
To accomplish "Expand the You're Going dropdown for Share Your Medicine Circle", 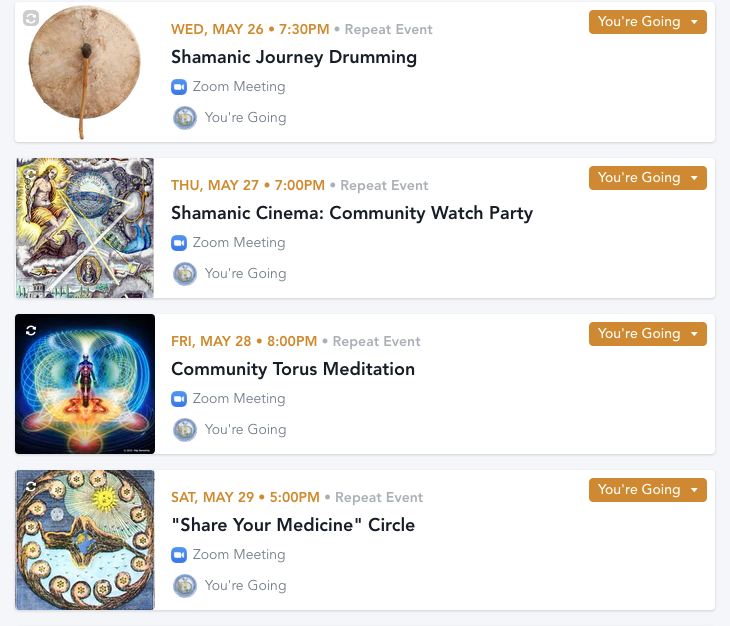I will point(647,490).
